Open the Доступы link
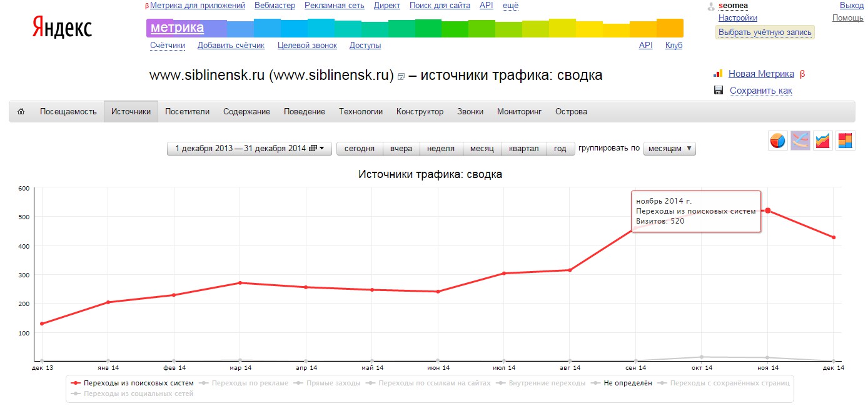868x411 pixels. click(x=365, y=45)
